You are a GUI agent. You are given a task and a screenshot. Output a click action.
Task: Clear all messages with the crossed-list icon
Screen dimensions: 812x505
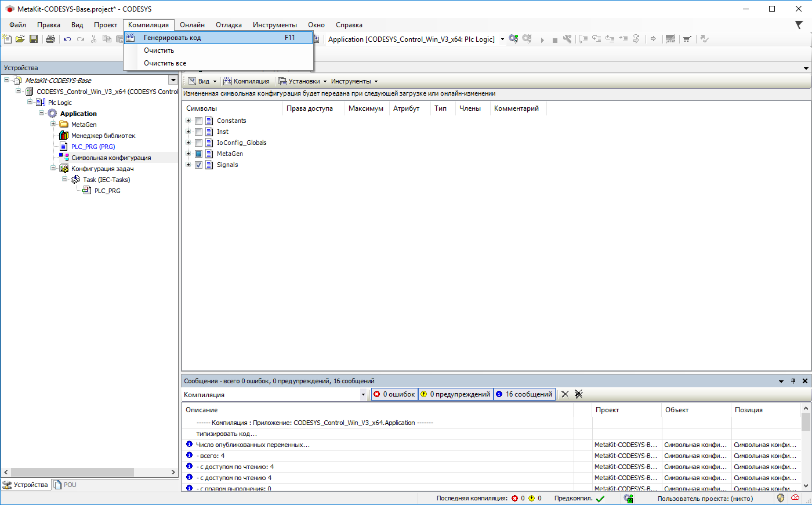click(x=579, y=394)
